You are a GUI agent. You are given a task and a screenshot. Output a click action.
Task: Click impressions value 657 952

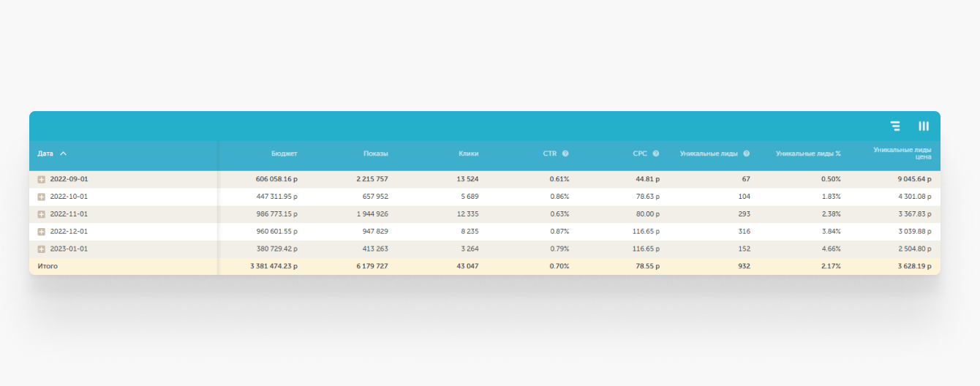(375, 197)
